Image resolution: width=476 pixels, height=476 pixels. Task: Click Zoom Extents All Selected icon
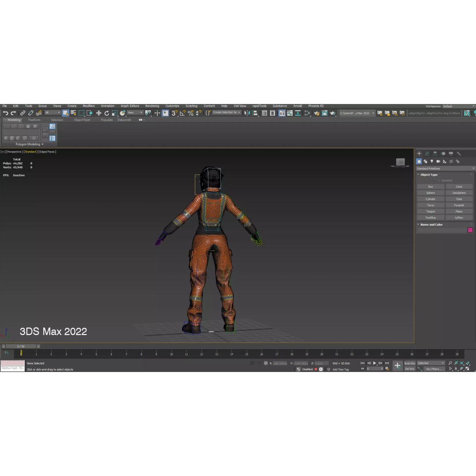(462, 363)
